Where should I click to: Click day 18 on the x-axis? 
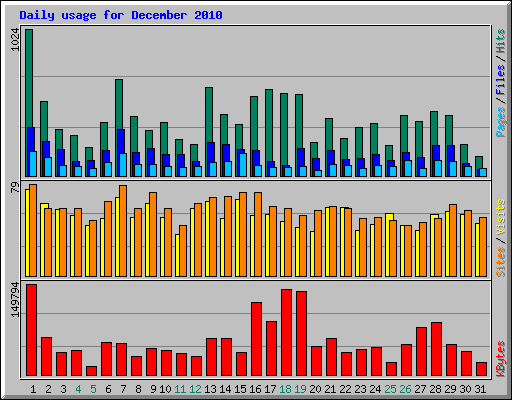[285, 389]
